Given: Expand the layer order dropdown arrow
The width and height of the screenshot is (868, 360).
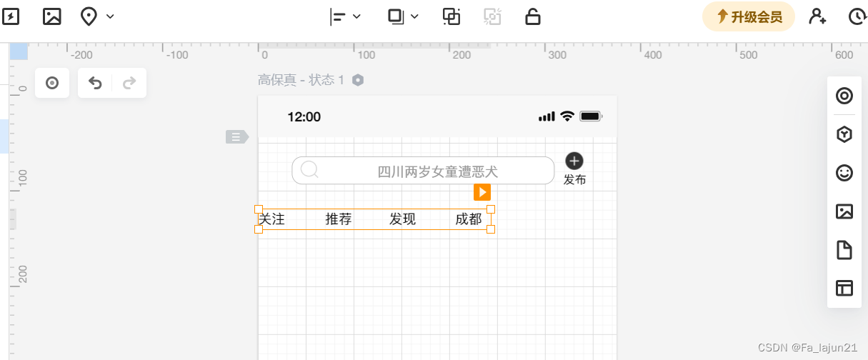Looking at the screenshot, I should (x=414, y=16).
